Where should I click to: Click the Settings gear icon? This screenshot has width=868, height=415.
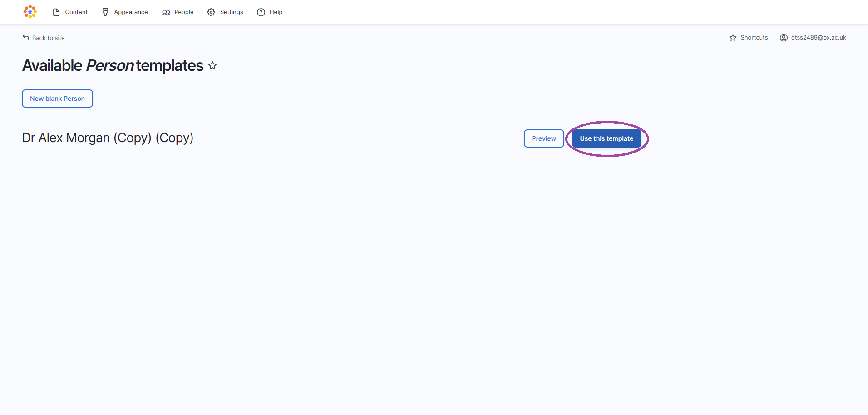point(211,12)
